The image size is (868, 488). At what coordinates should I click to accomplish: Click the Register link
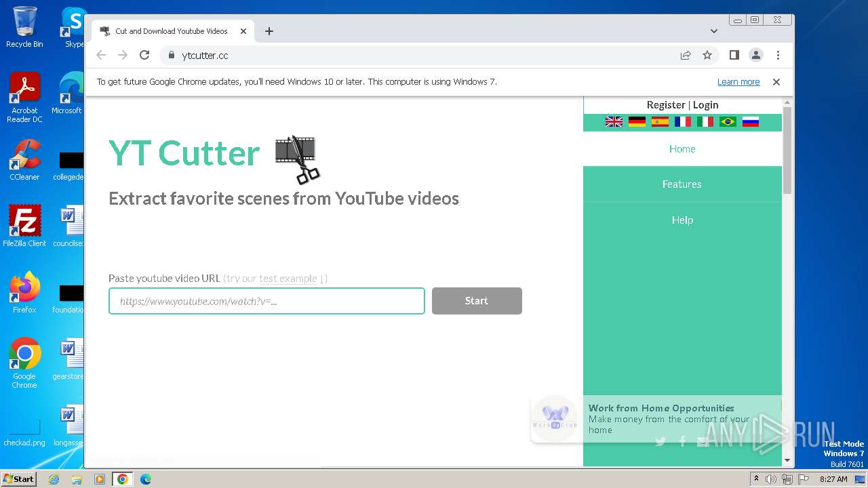pos(666,105)
